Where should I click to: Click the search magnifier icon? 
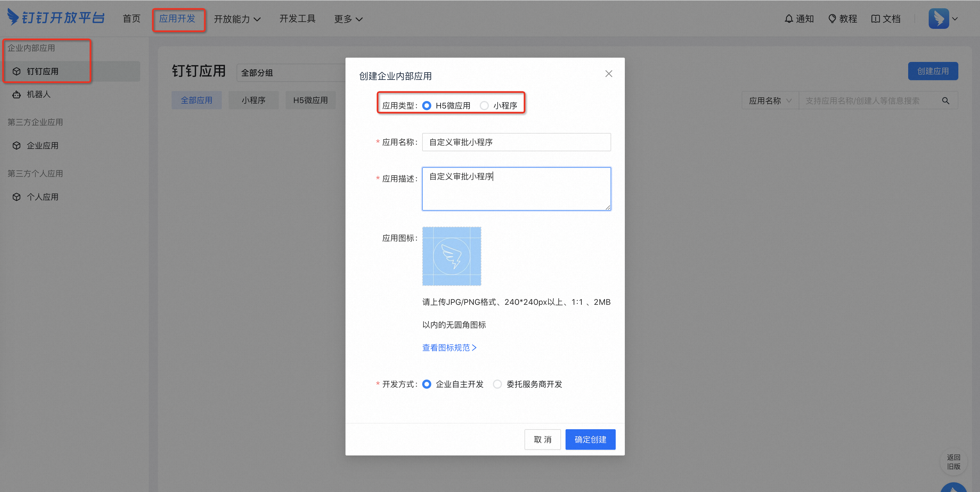tap(946, 101)
